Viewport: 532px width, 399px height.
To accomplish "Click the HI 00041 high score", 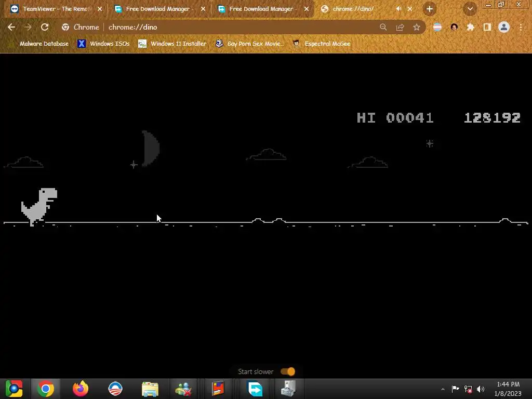I will point(395,118).
